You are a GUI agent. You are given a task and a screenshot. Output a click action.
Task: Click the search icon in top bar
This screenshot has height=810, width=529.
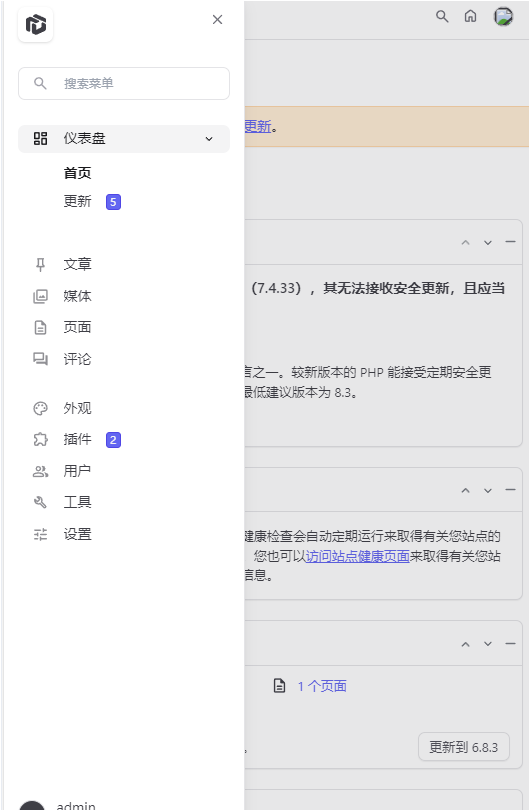point(442,17)
